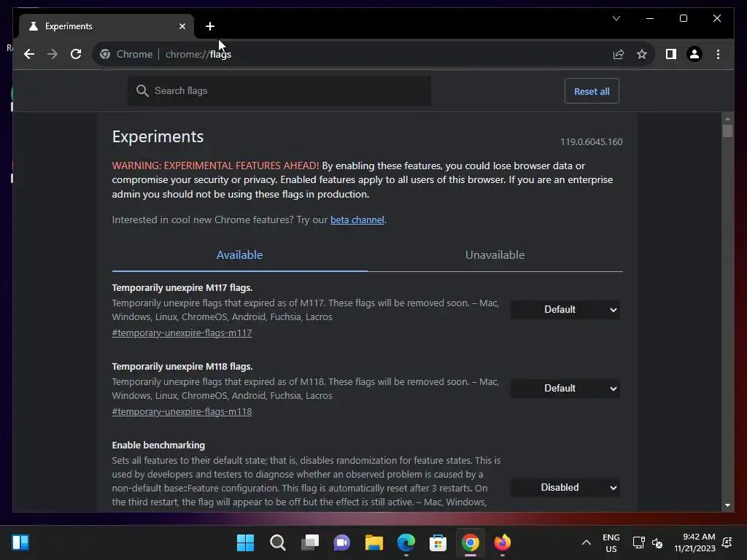Open the notifications bell icon
The width and height of the screenshot is (747, 560).
727,542
